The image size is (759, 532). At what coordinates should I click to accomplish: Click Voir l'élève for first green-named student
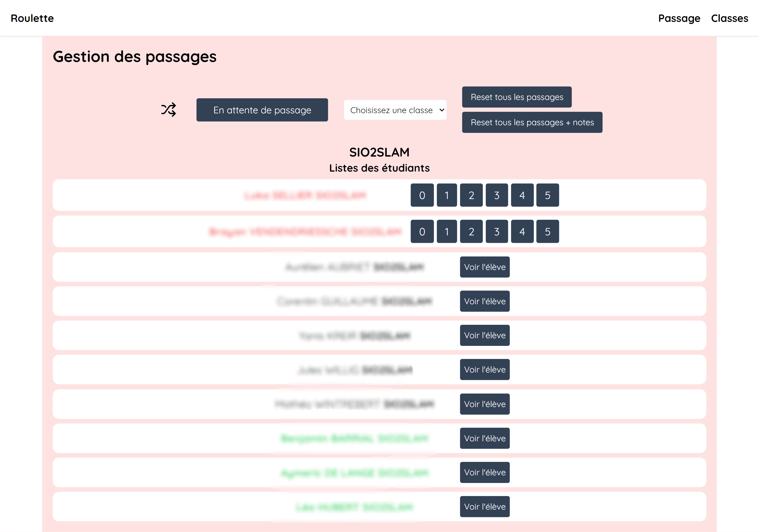point(484,438)
